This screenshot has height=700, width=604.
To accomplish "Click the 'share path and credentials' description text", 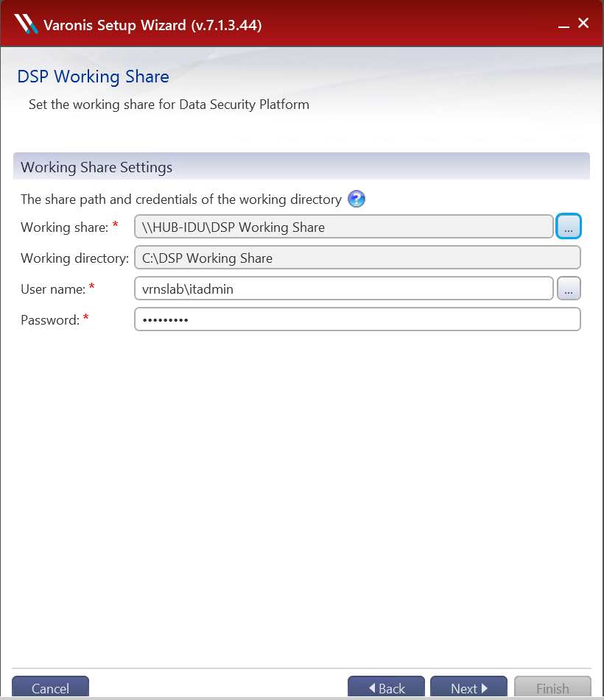I will click(x=181, y=199).
